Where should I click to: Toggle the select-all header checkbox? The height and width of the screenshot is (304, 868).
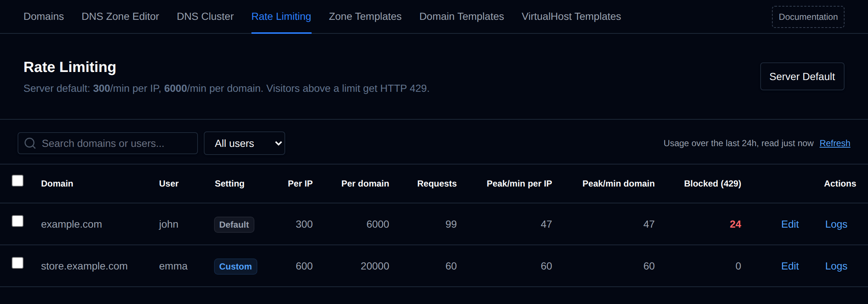(18, 181)
